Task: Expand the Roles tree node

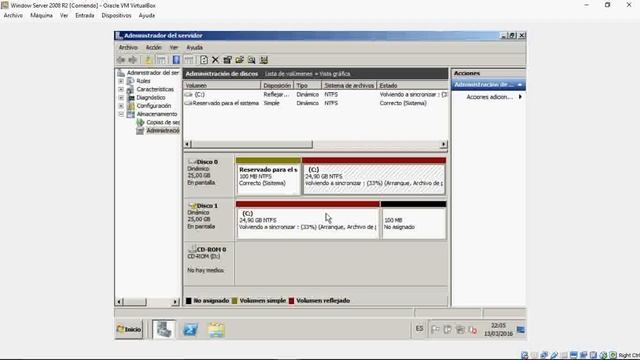Action: tap(121, 81)
